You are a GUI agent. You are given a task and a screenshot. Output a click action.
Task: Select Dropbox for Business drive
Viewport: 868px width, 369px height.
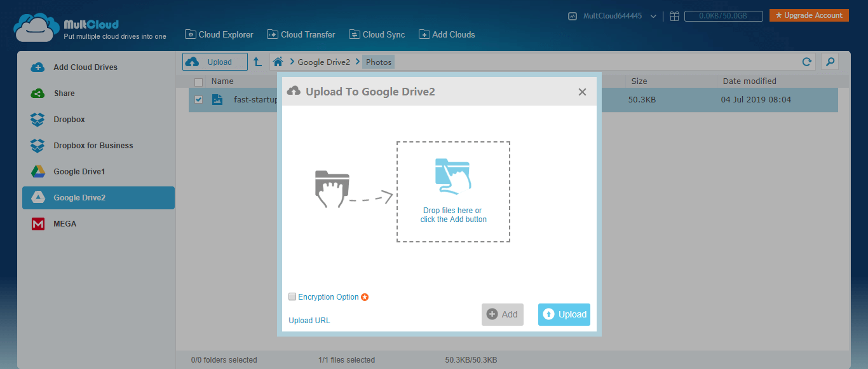point(98,146)
